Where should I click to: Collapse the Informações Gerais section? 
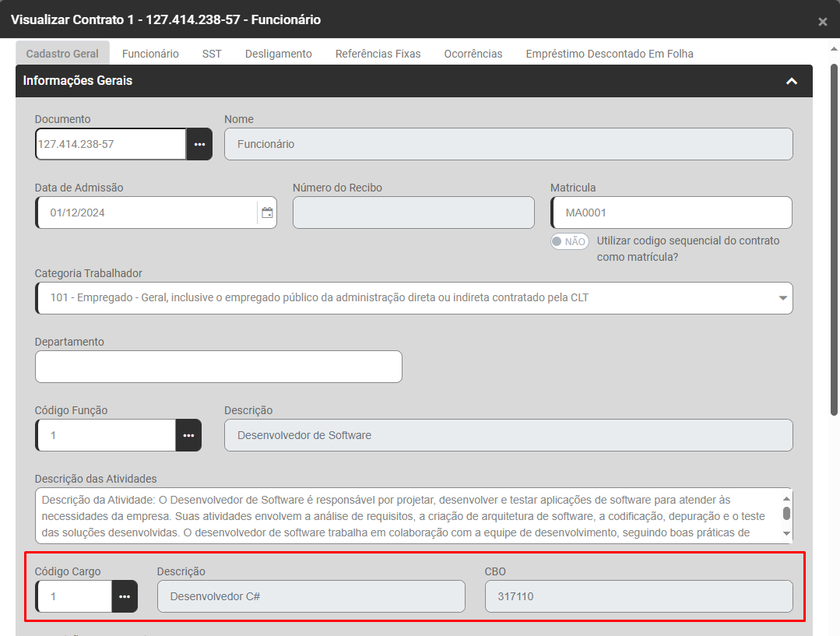click(x=792, y=81)
